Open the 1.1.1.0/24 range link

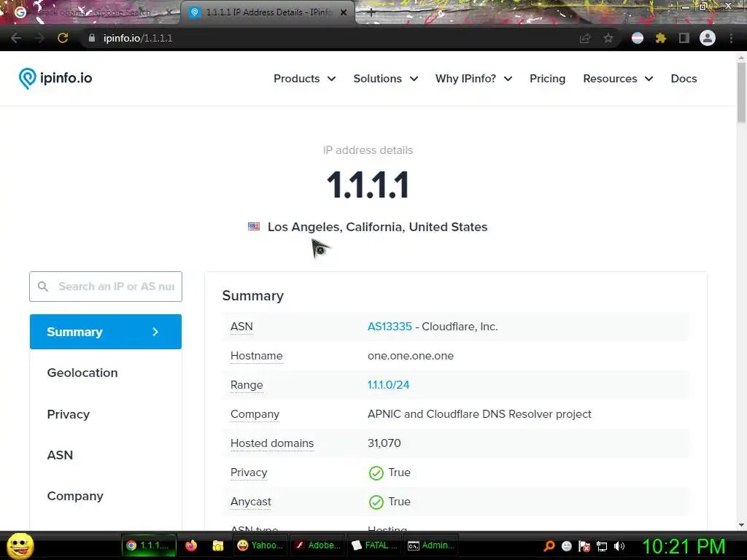(388, 385)
